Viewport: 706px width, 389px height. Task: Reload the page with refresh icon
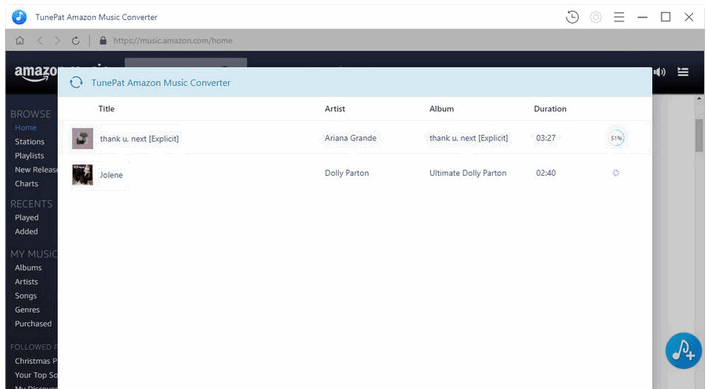click(x=76, y=41)
